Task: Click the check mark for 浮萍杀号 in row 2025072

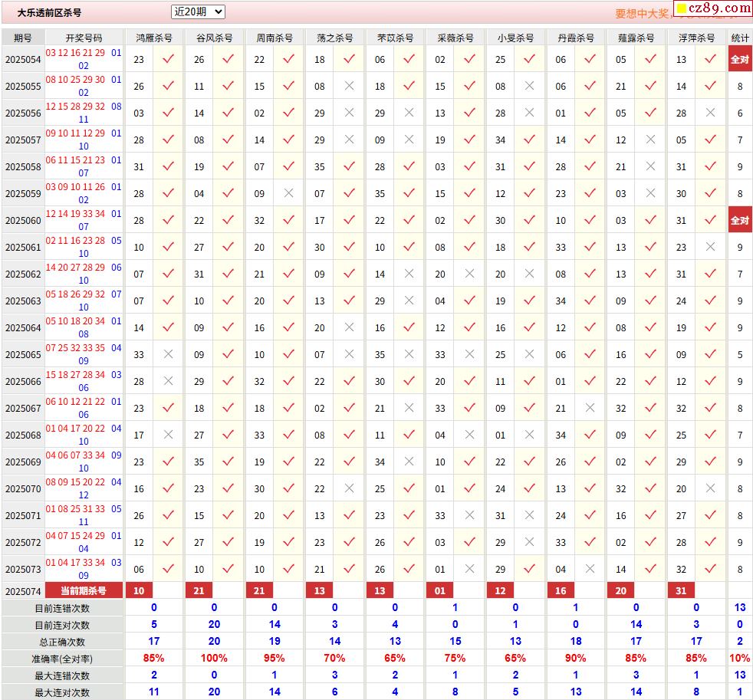Action: click(x=710, y=541)
